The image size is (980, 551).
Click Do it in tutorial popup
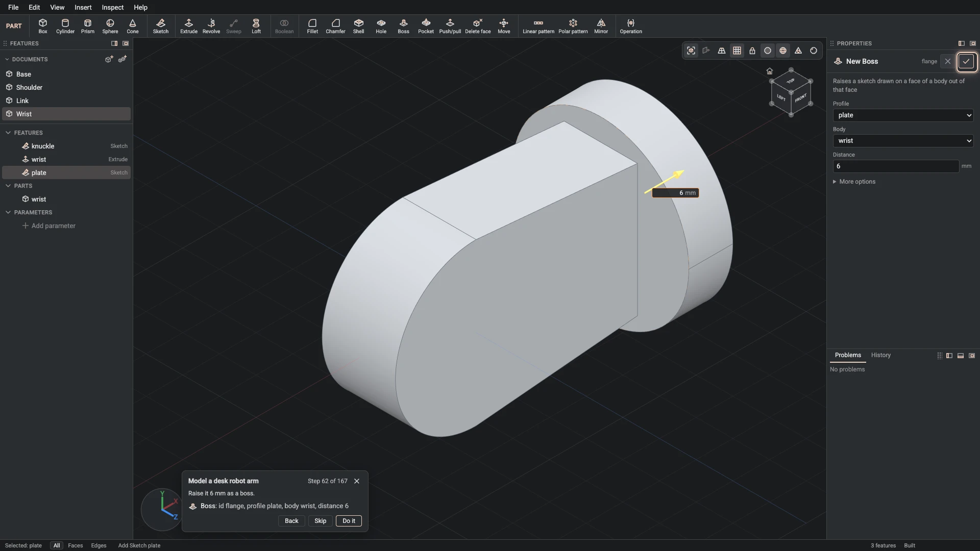(349, 521)
